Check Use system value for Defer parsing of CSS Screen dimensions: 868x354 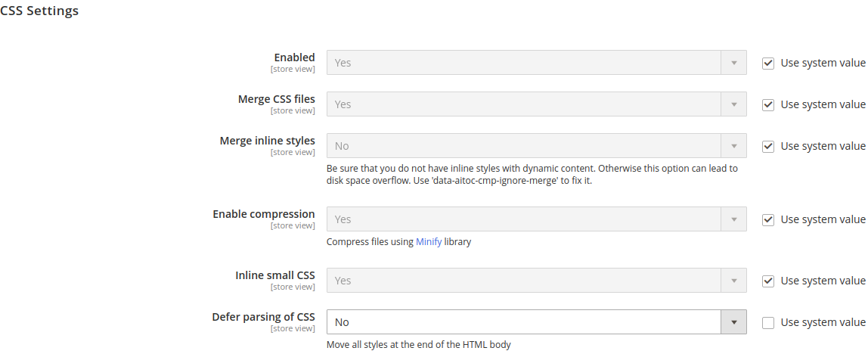click(767, 322)
